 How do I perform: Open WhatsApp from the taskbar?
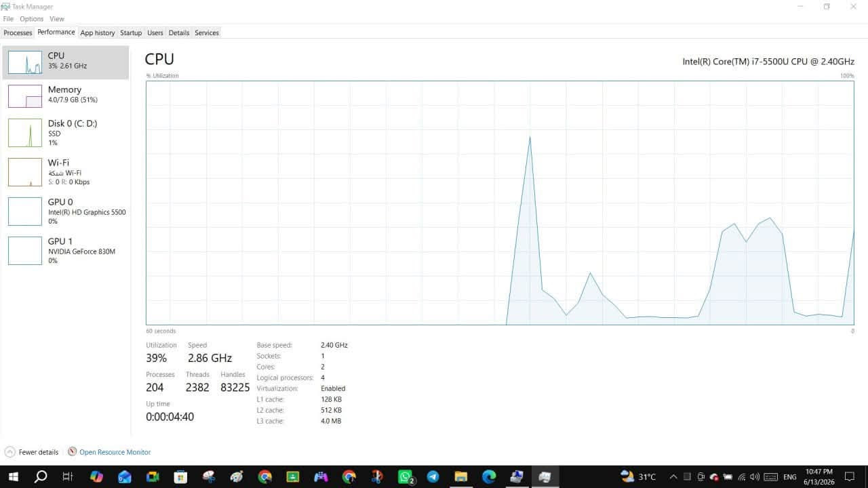(406, 476)
